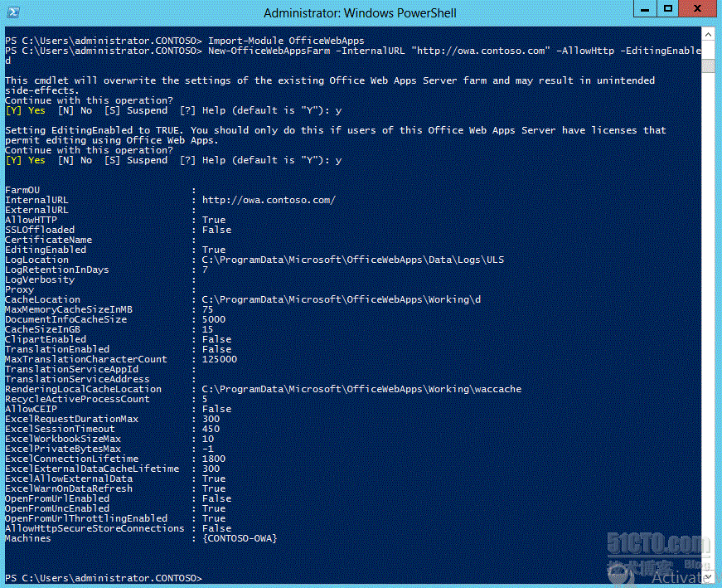Click the 'TranslationEnabled' property name
This screenshot has height=588, width=722.
[57, 349]
